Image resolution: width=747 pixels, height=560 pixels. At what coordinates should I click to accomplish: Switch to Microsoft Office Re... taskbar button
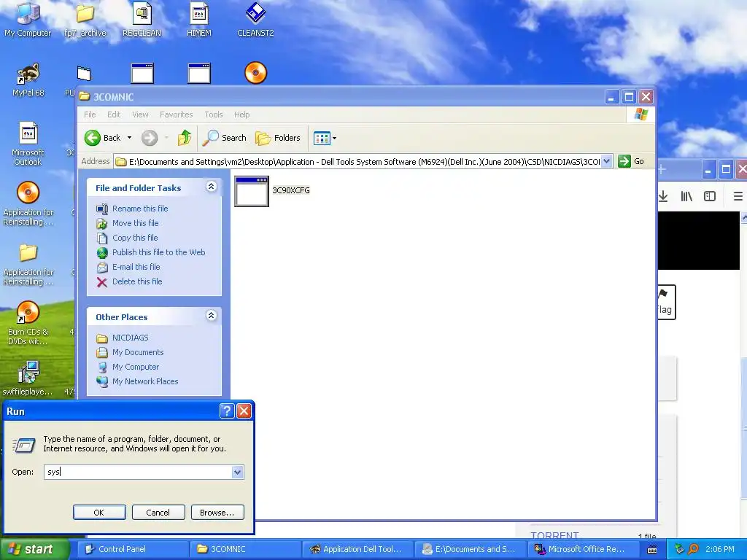point(582,550)
